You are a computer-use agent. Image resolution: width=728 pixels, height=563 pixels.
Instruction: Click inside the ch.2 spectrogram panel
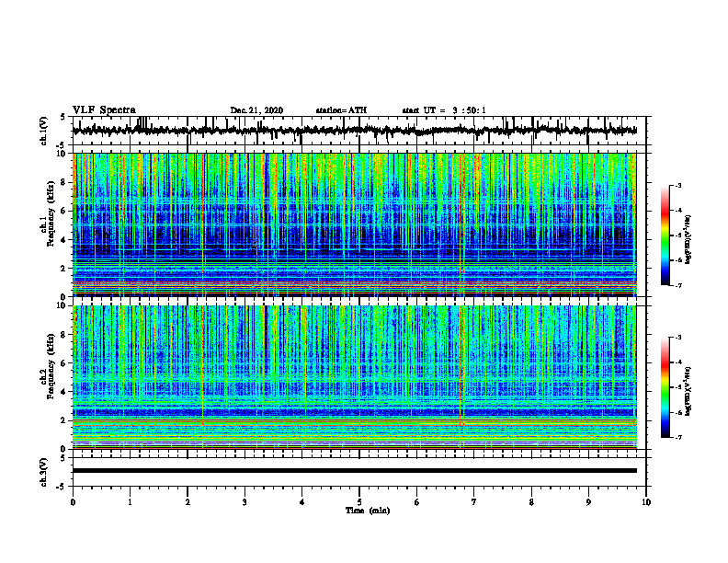(x=354, y=377)
